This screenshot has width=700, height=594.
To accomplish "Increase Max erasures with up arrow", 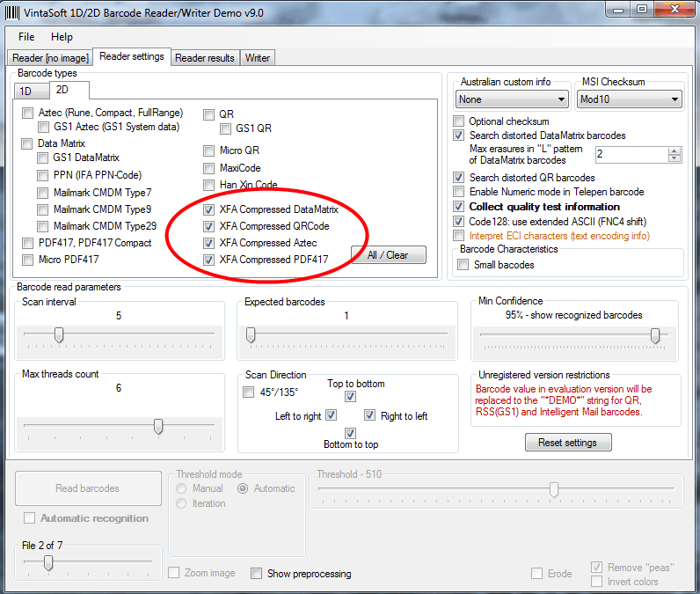I will click(x=674, y=151).
